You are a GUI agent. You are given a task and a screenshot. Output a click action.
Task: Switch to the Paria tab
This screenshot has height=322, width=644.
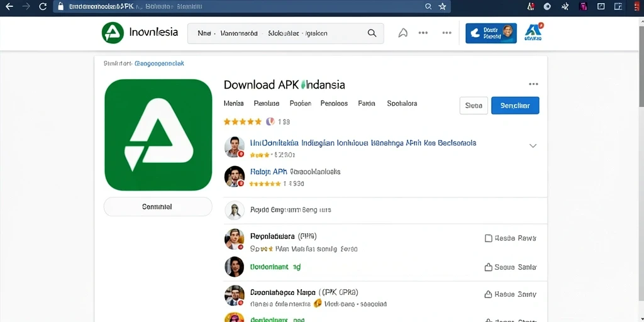pos(367,104)
